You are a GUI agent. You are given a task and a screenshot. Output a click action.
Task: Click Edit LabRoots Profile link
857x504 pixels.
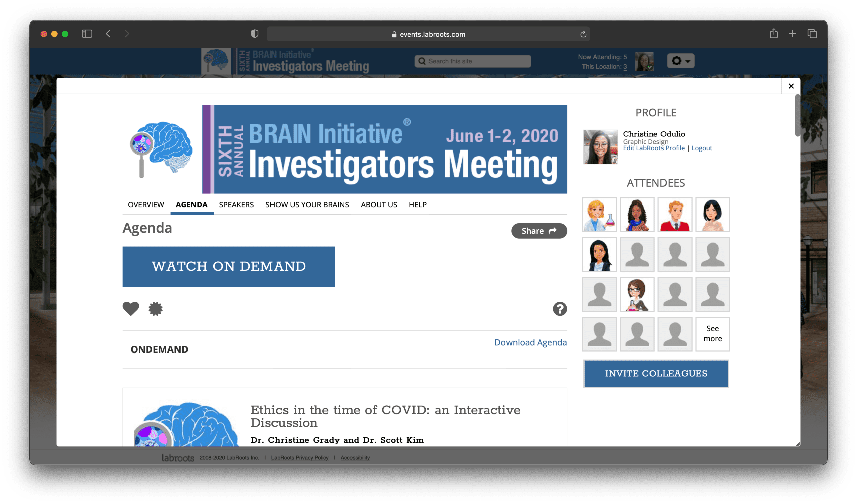pyautogui.click(x=654, y=148)
